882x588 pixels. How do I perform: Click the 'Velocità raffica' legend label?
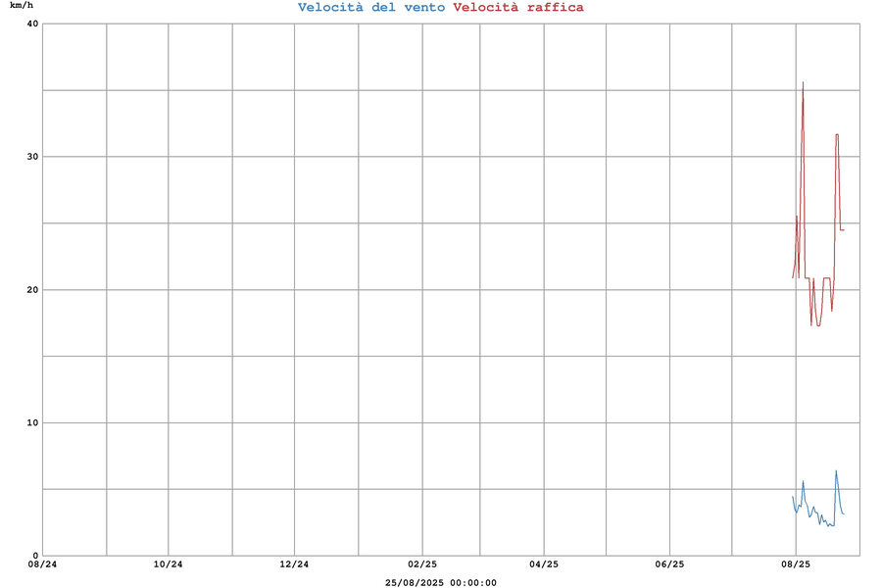click(518, 7)
